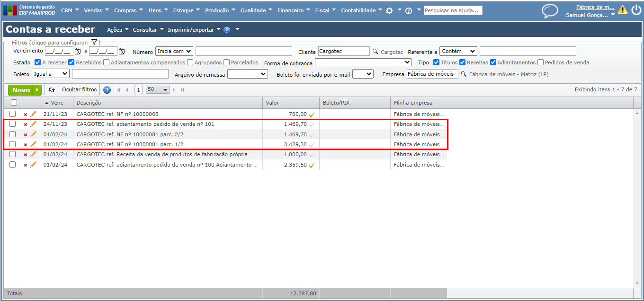Open the Forma de cobrança dropdown
This screenshot has width=644, height=301.
click(364, 62)
